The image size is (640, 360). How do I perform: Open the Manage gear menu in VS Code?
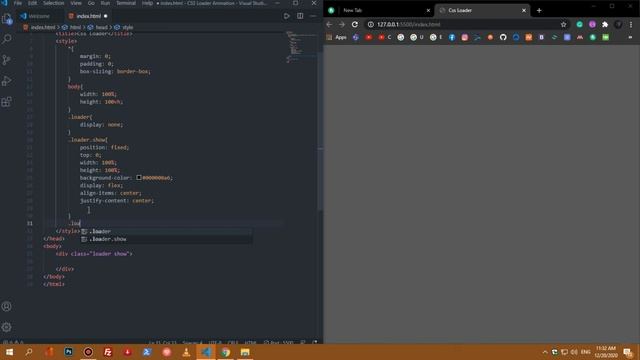click(x=7, y=327)
